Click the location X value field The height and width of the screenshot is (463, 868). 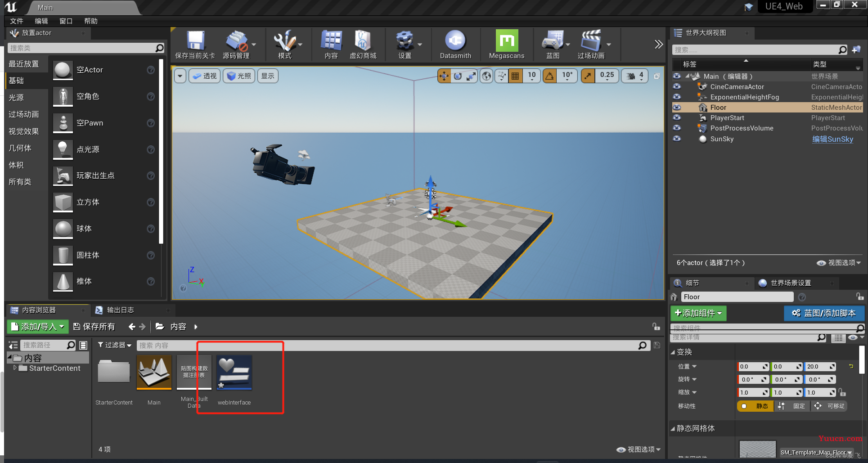pos(753,367)
